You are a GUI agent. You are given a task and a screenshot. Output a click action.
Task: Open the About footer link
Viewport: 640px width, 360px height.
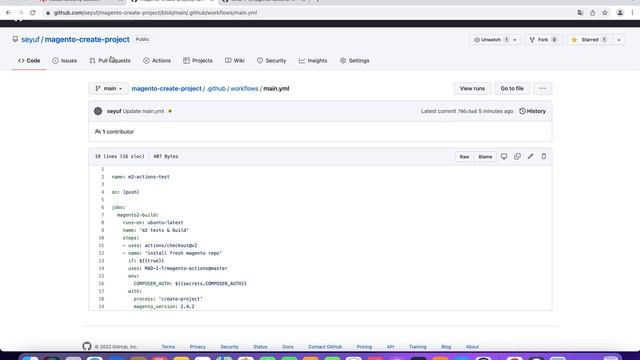pyautogui.click(x=473, y=347)
